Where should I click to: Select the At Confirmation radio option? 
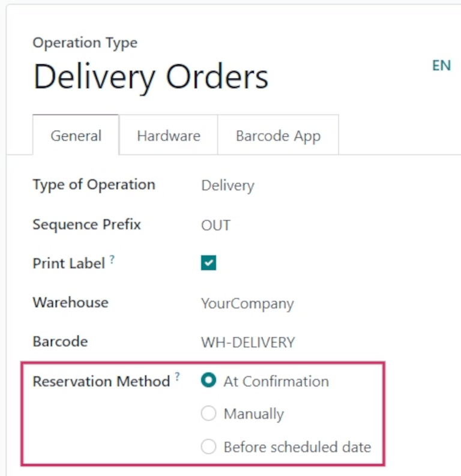208,381
